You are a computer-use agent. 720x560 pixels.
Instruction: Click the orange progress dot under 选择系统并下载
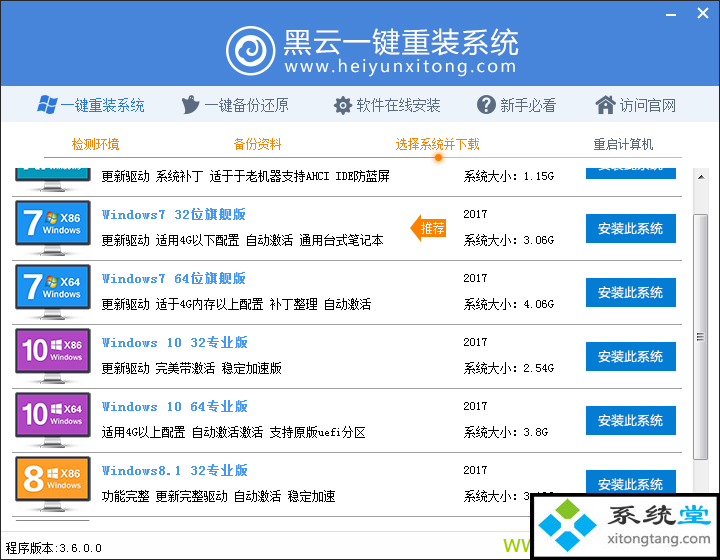439,157
